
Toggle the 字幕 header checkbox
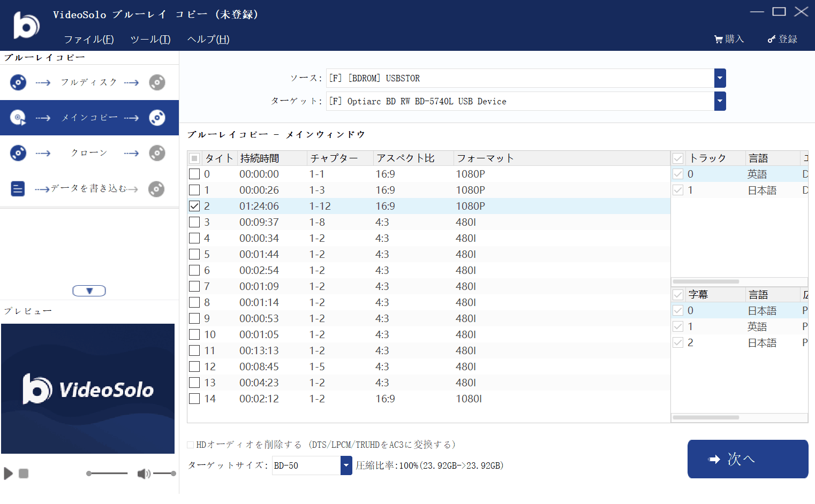(678, 295)
